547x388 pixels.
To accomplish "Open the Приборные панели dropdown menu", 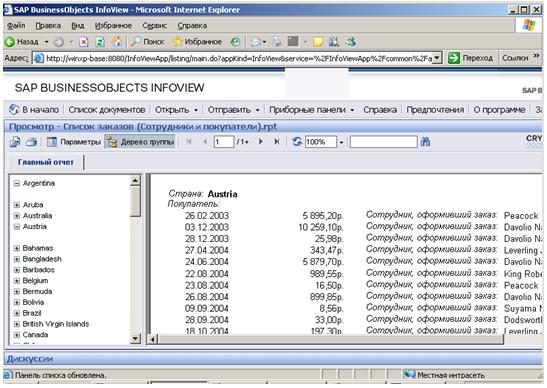I will pos(312,110).
